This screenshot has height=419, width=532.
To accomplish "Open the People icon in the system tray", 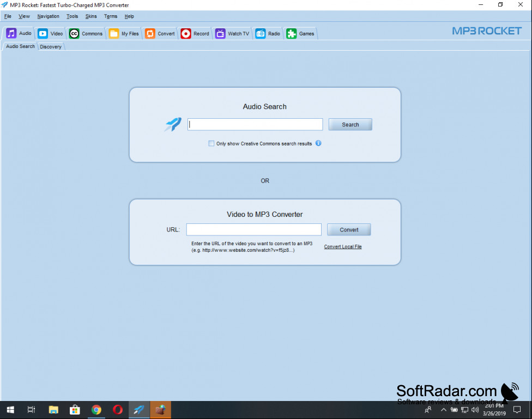I will [x=428, y=410].
